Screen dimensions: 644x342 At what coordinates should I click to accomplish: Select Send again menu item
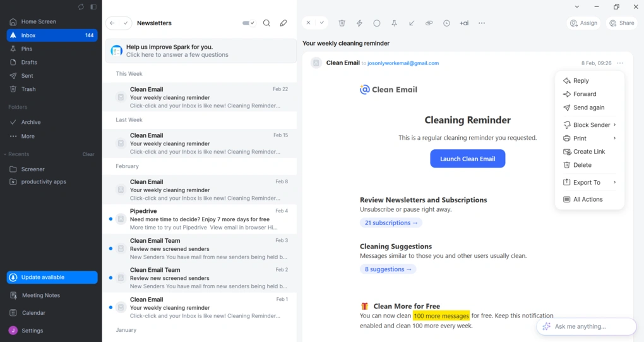pyautogui.click(x=590, y=107)
